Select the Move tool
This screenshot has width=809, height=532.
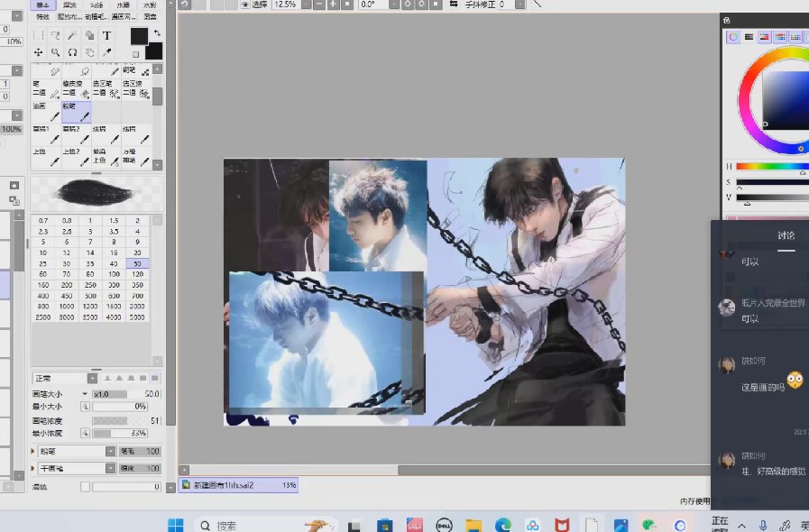click(x=38, y=53)
